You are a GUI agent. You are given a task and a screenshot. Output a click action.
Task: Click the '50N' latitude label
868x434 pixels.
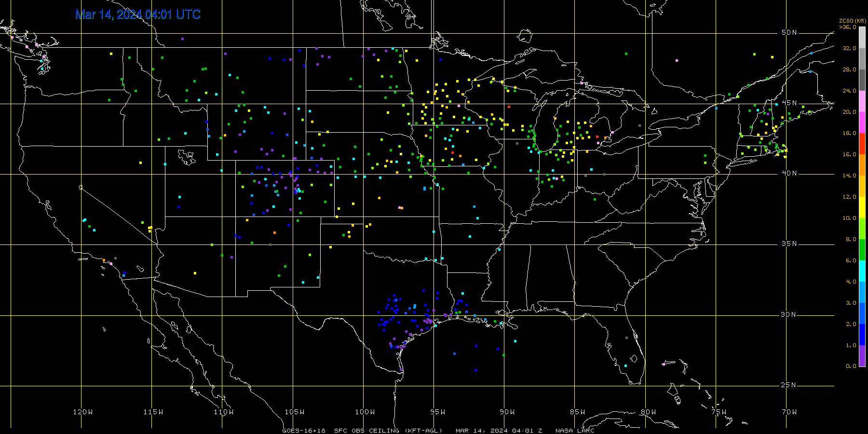click(789, 32)
